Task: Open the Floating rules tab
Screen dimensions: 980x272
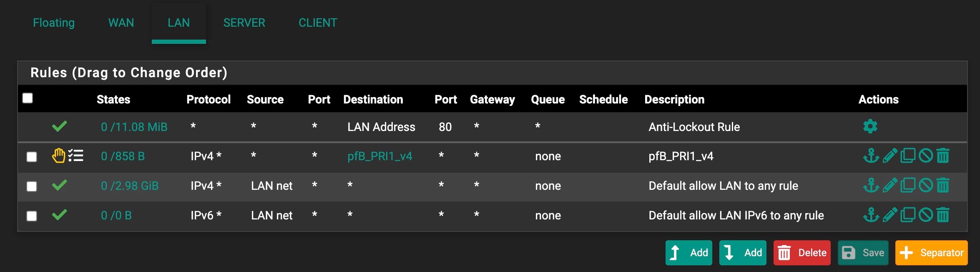Action: click(x=54, y=23)
